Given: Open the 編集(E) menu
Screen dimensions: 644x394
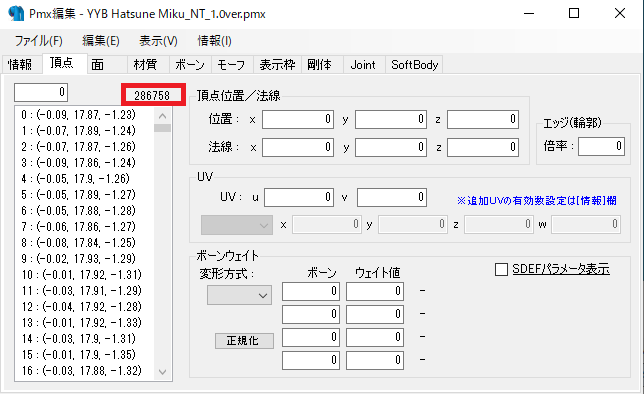Looking at the screenshot, I should point(101,41).
